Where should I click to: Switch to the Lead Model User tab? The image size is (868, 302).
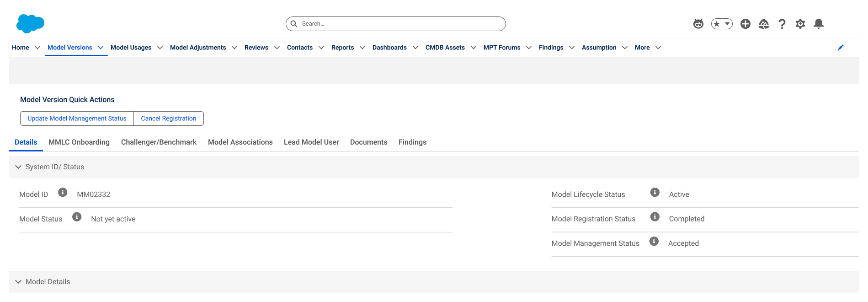311,142
